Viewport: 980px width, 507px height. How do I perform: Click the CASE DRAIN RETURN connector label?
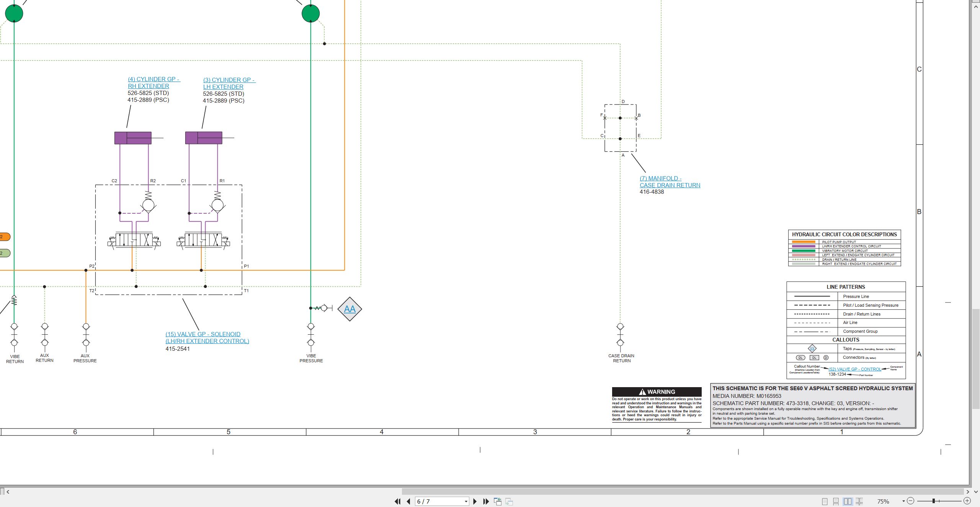point(621,358)
